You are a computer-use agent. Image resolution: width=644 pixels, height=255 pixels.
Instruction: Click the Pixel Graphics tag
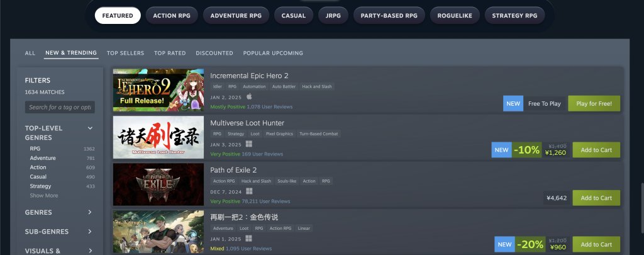pyautogui.click(x=279, y=134)
